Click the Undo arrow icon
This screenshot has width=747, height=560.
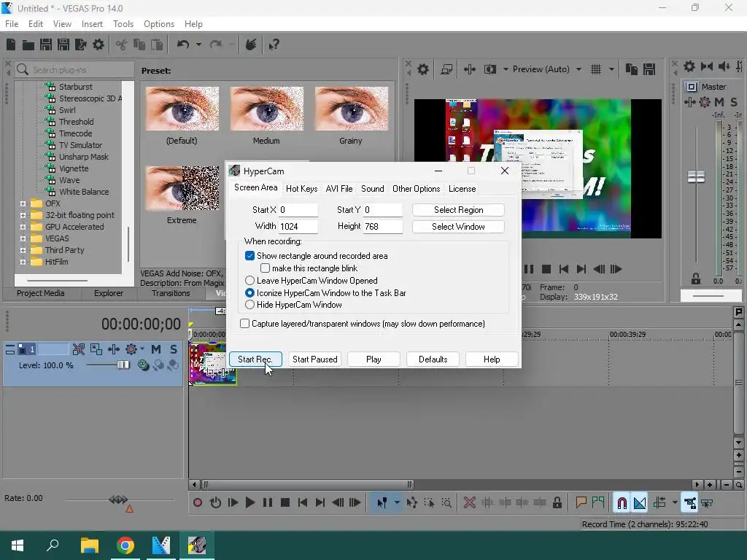(183, 44)
